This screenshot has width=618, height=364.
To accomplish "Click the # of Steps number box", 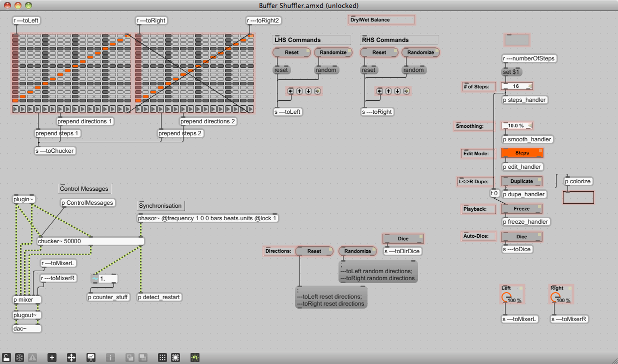I will (x=516, y=86).
